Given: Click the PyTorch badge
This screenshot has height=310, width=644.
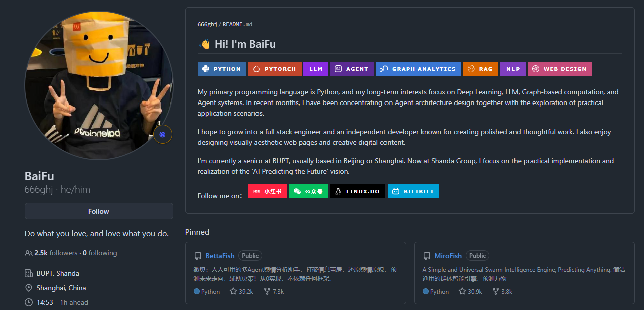Looking at the screenshot, I should point(275,69).
